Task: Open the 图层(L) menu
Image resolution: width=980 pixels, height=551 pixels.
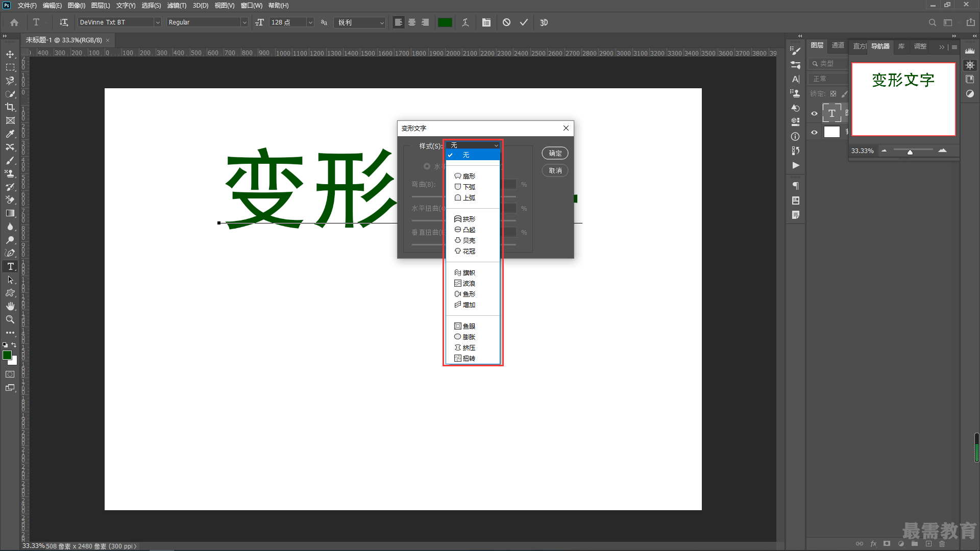Action: [101, 6]
